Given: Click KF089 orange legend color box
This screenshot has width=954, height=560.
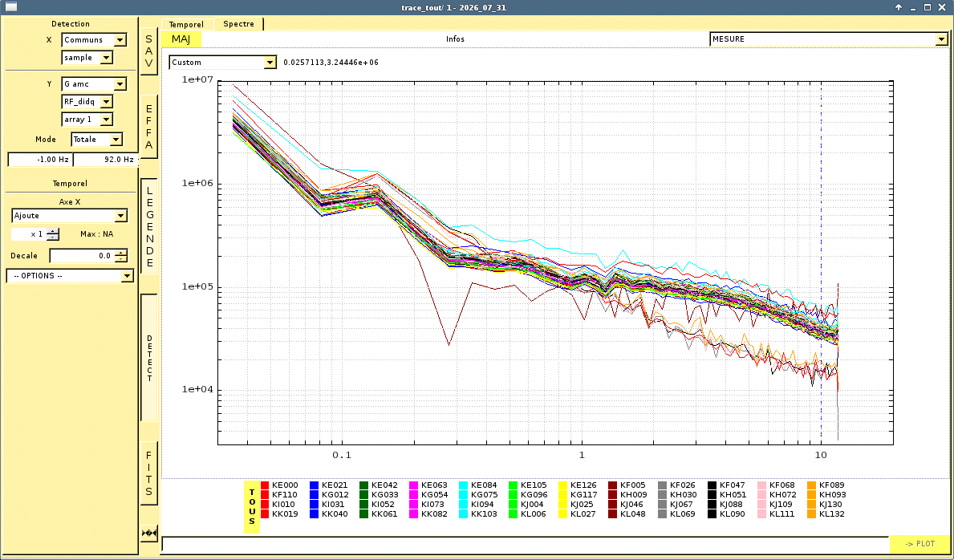Looking at the screenshot, I should point(812,485).
